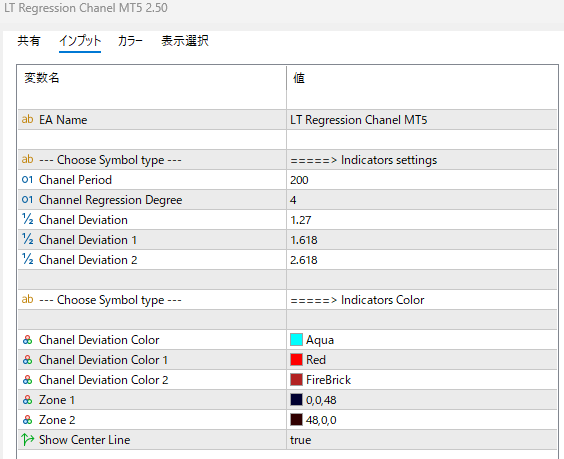Edit the Chanel Period value 200

[x=422, y=180]
